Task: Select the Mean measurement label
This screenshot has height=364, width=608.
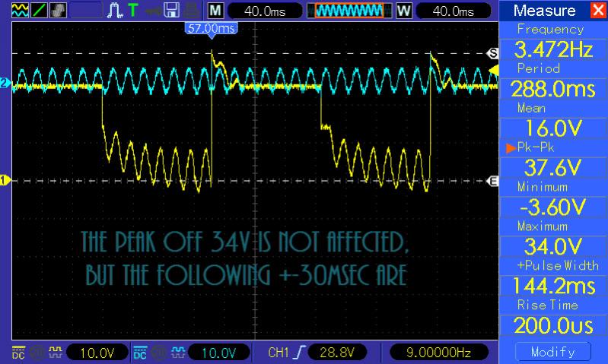Action: [x=532, y=108]
